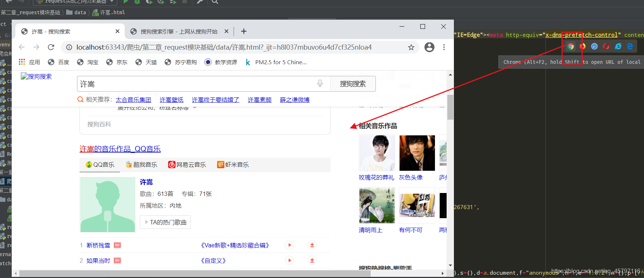The width and height of the screenshot is (644, 278).
Task: Open album link 《自定义》
Action: tap(213, 261)
